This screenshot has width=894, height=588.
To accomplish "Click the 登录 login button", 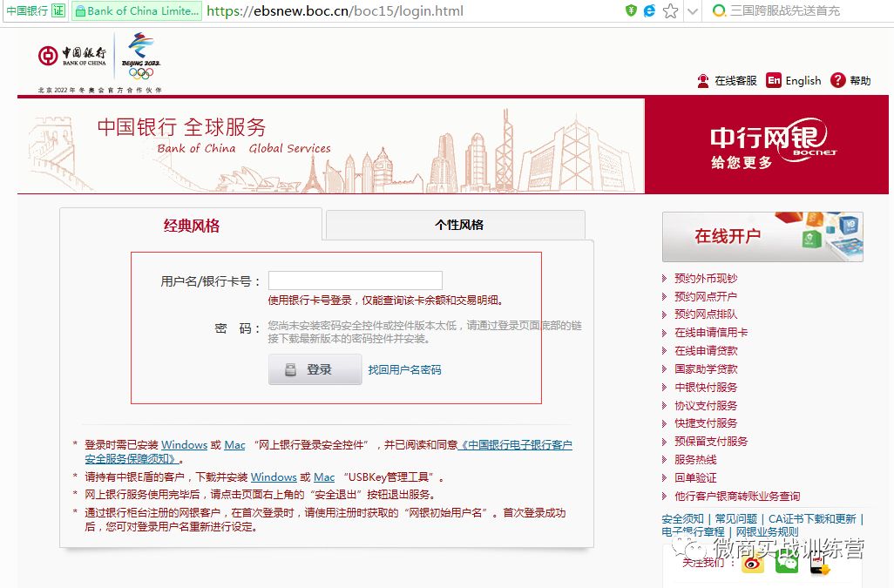I will pyautogui.click(x=315, y=369).
